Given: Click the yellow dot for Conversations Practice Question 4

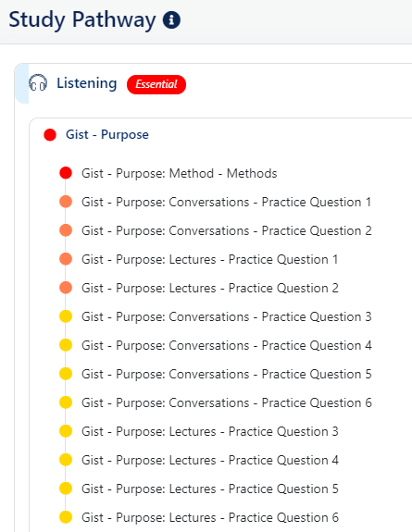Looking at the screenshot, I should (x=66, y=345).
